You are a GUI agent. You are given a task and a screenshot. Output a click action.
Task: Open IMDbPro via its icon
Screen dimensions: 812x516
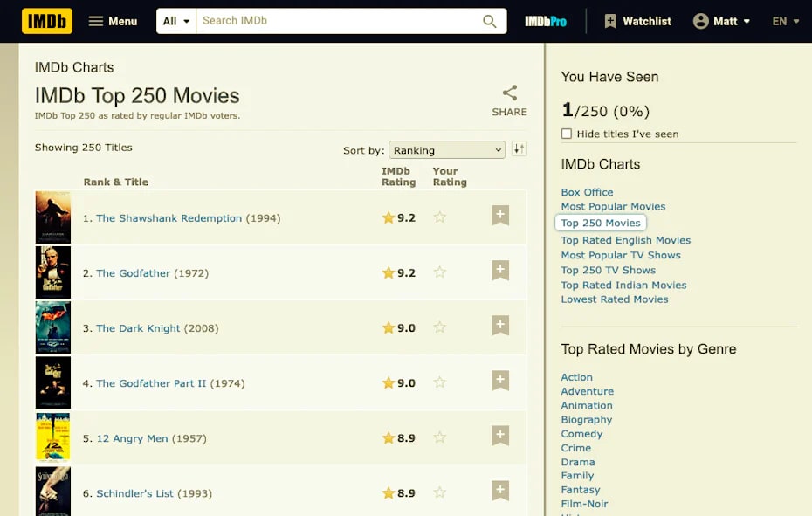coord(546,20)
